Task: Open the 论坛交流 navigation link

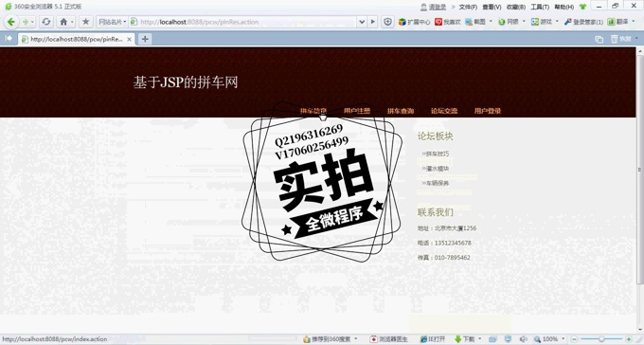Action: pyautogui.click(x=444, y=111)
